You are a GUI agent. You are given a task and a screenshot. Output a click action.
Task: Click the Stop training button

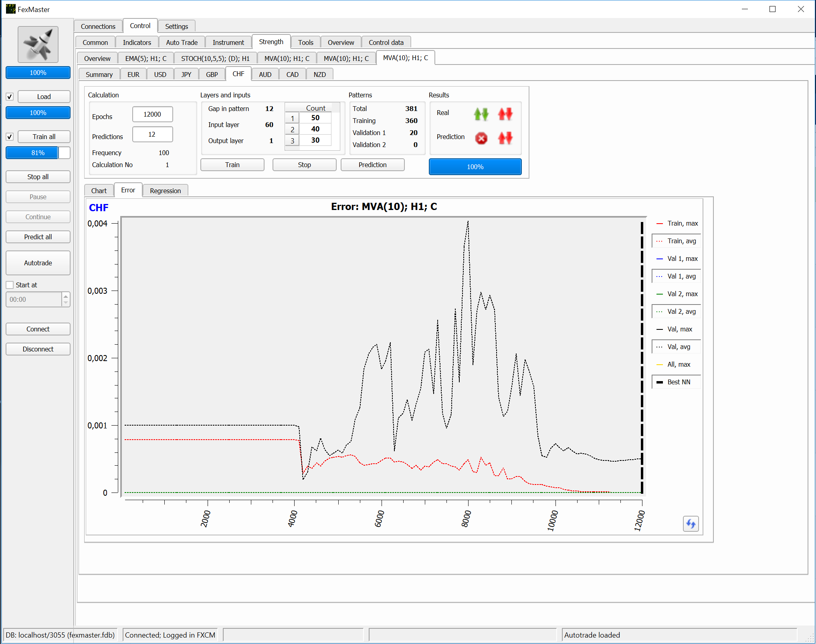click(x=304, y=165)
